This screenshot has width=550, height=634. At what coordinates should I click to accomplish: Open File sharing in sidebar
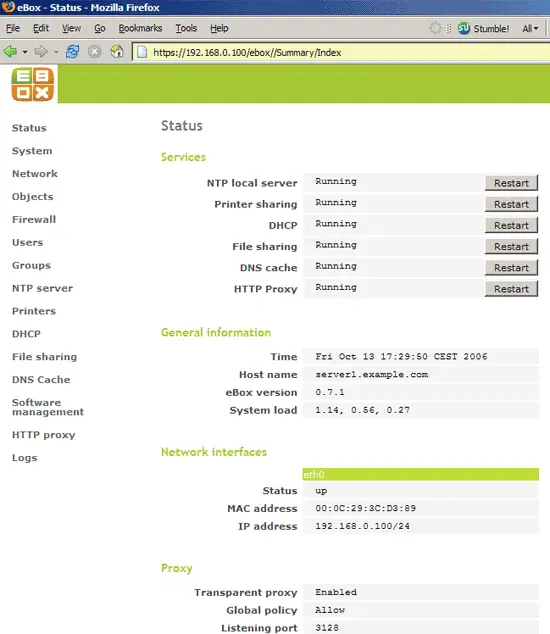pyautogui.click(x=44, y=357)
